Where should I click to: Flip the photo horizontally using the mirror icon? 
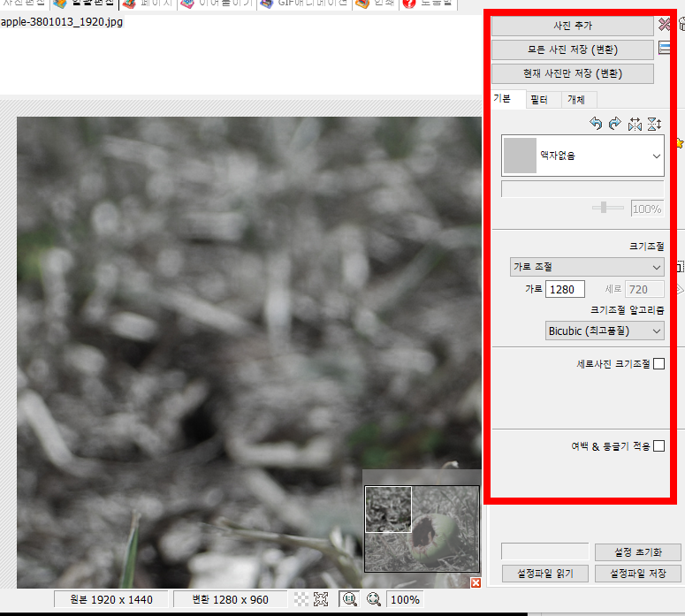pos(635,124)
